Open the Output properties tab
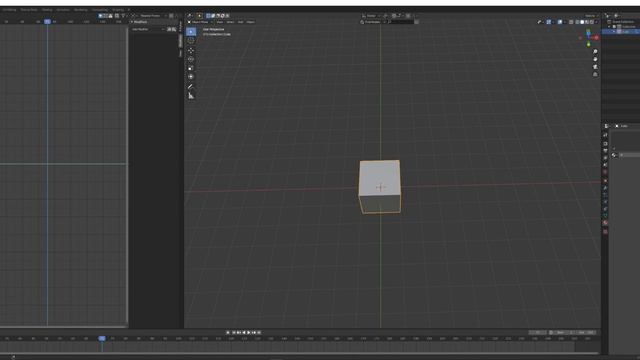Screen dimensions: 640x360 click(x=605, y=150)
